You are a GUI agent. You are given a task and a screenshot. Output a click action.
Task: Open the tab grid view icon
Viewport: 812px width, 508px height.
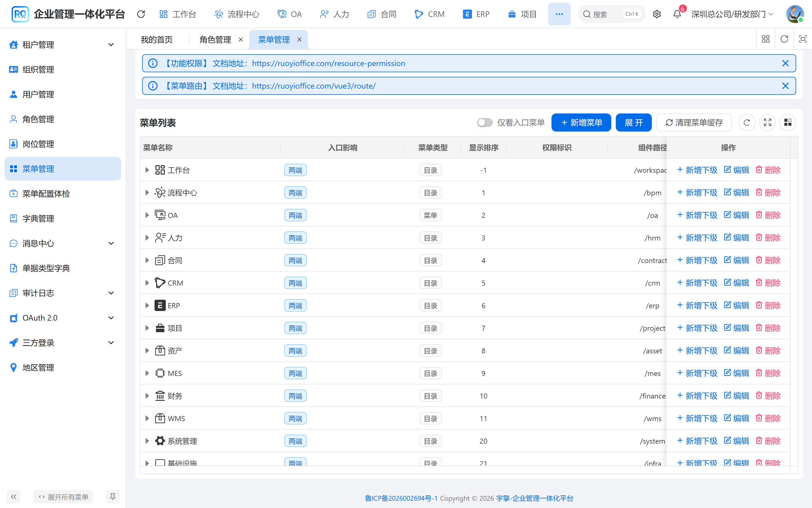(x=766, y=39)
